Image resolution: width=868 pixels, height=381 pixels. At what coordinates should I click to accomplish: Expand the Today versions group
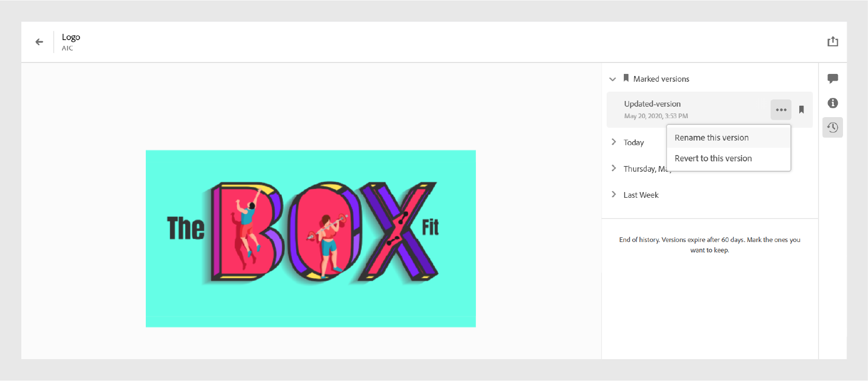pyautogui.click(x=614, y=142)
